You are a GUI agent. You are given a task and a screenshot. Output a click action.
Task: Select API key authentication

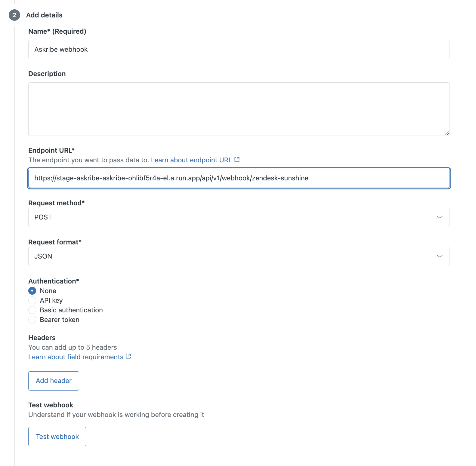click(x=32, y=300)
